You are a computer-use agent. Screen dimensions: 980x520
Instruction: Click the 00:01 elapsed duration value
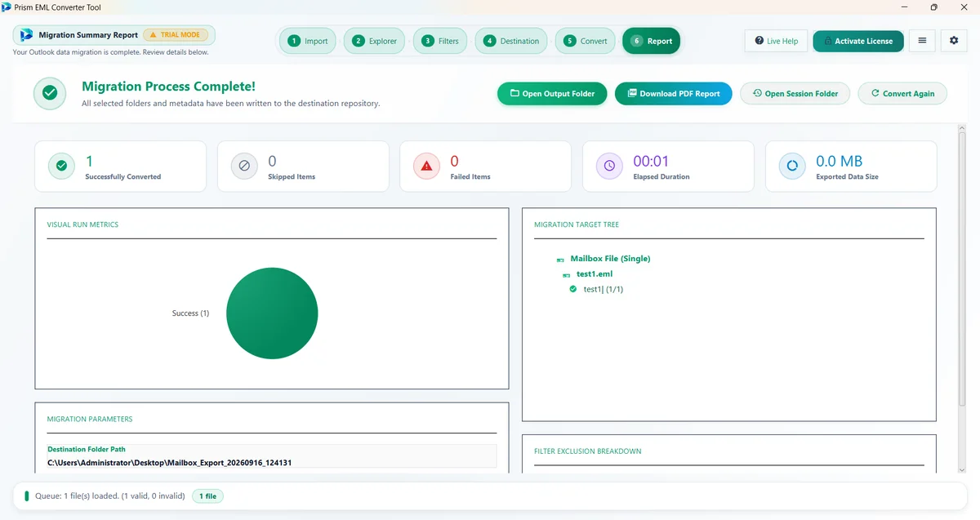(x=651, y=162)
